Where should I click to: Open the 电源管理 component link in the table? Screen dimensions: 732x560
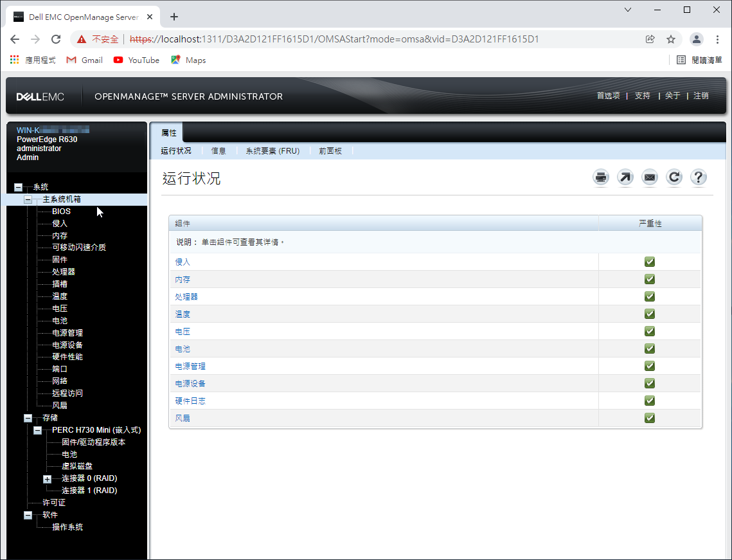pyautogui.click(x=190, y=366)
